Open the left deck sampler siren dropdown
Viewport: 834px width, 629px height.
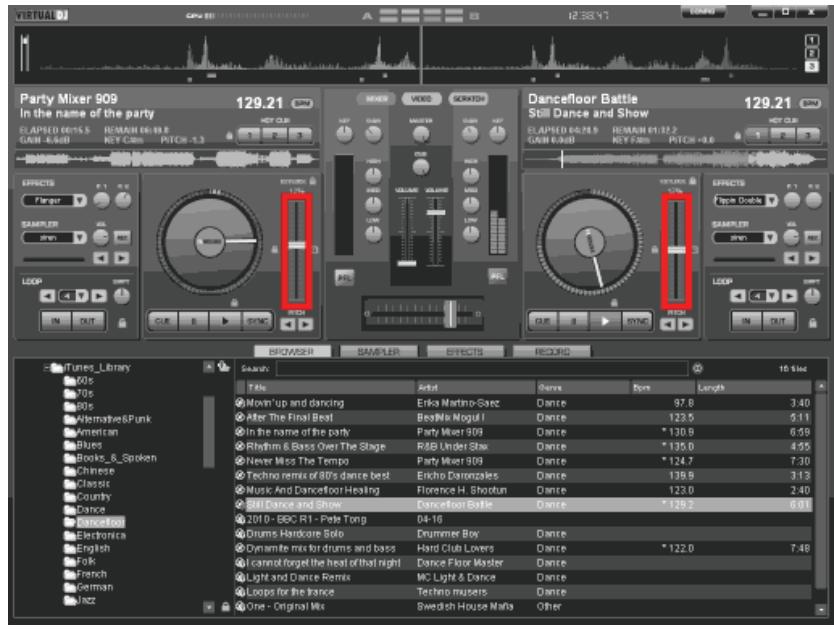pyautogui.click(x=80, y=237)
